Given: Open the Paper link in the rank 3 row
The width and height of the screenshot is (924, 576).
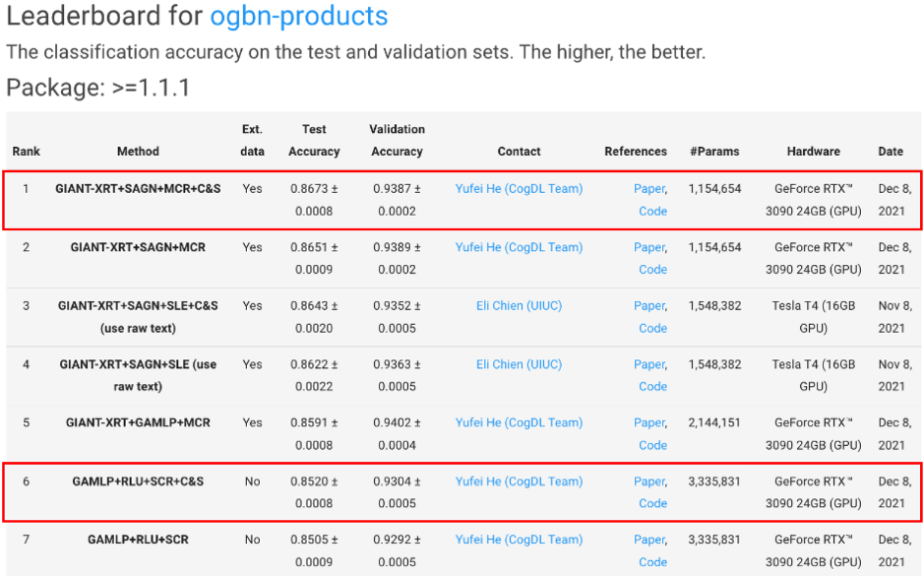Looking at the screenshot, I should (648, 305).
